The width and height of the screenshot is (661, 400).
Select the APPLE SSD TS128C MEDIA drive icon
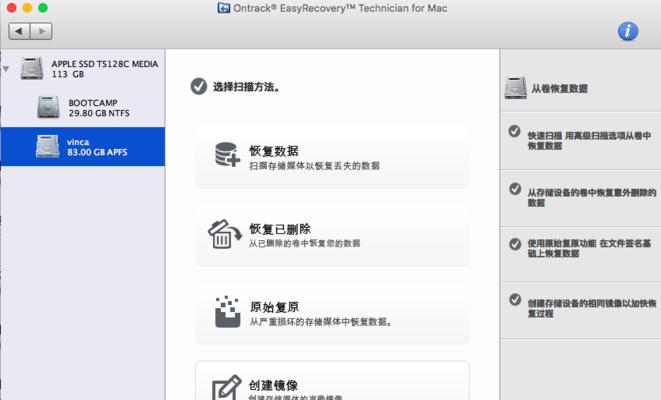click(32, 68)
